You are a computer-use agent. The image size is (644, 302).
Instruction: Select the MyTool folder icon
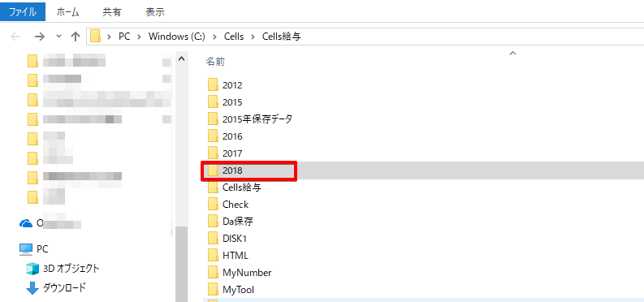coord(213,289)
